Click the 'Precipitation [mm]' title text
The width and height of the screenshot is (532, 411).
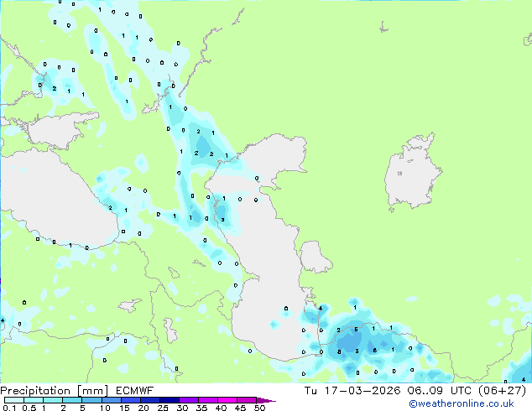pos(54,391)
